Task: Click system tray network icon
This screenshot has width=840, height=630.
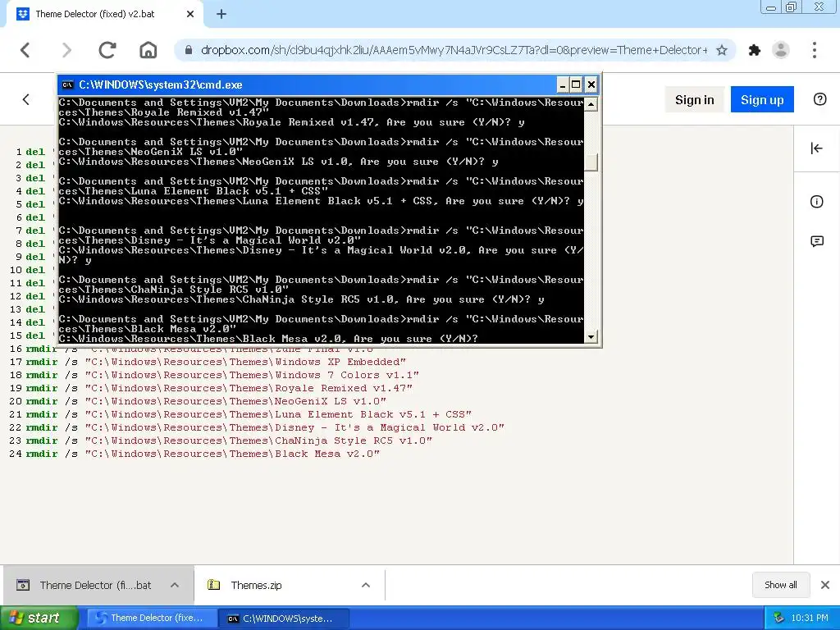Action: [778, 619]
